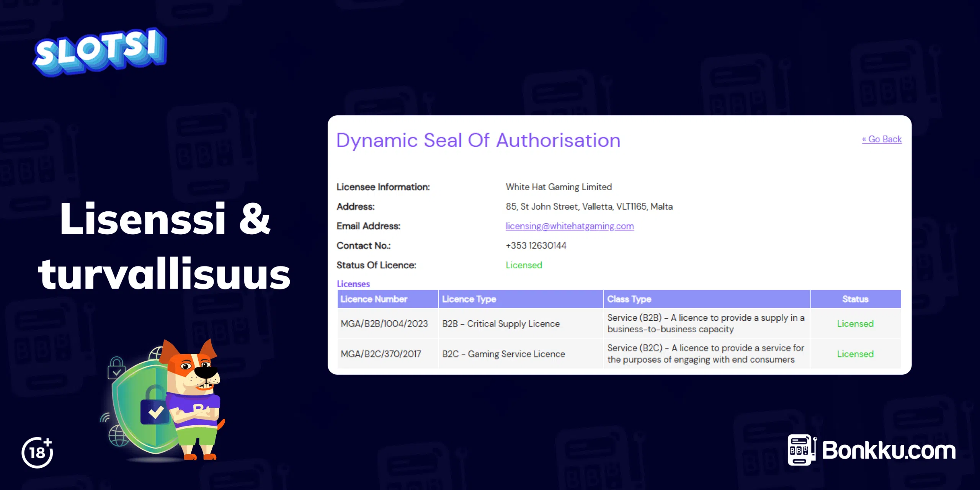980x490 pixels.
Task: Select the Valletta address value
Action: (589, 207)
